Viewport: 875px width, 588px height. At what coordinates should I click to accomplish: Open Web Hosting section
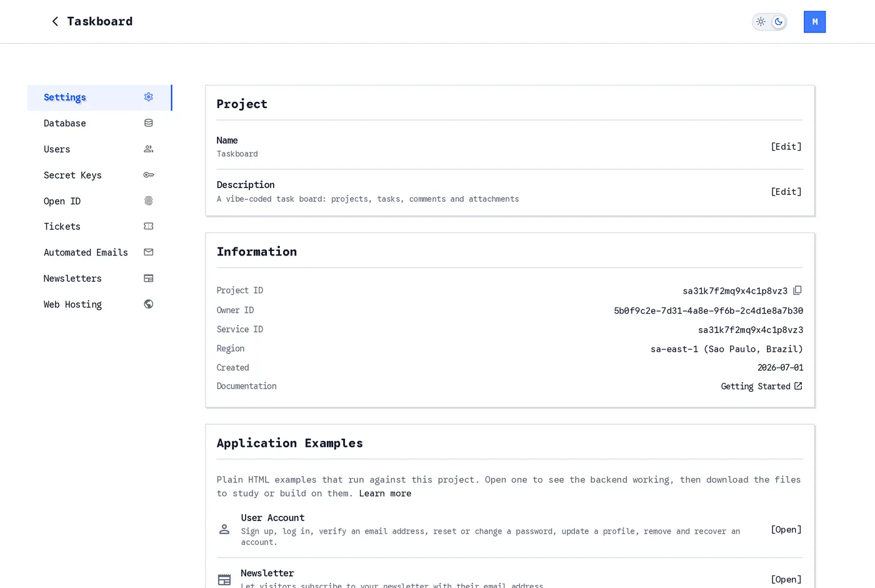(99, 304)
